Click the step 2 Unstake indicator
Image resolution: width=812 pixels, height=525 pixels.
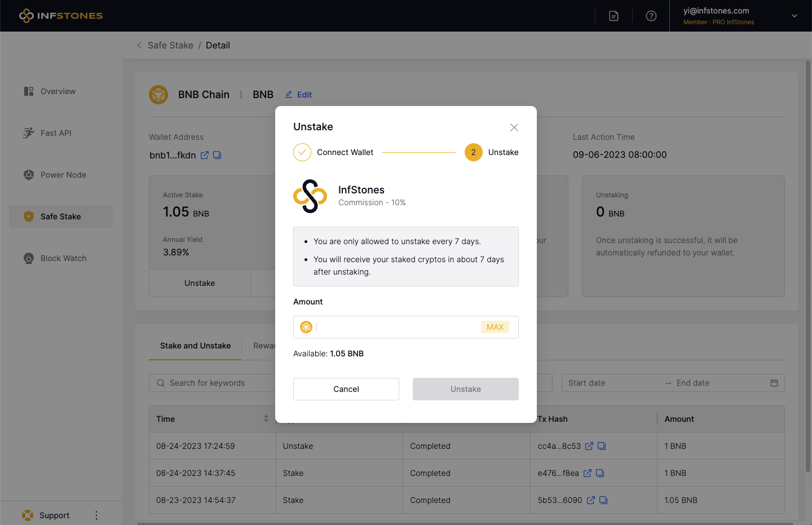474,152
